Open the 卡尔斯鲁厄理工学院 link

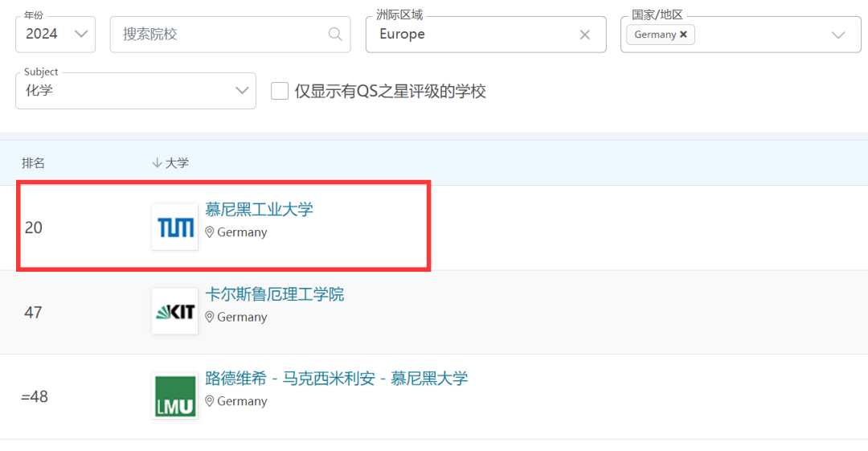[x=275, y=294]
